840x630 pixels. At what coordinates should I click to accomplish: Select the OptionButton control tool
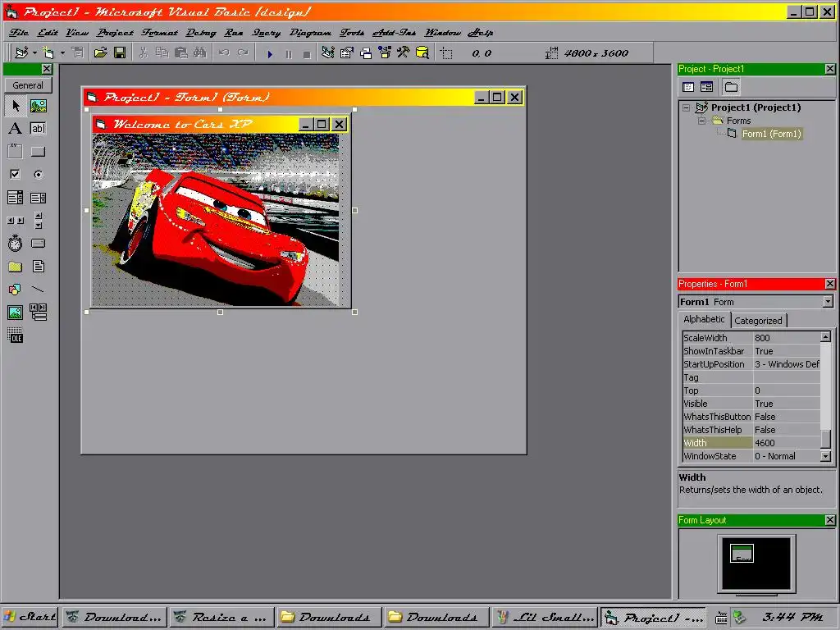(38, 174)
